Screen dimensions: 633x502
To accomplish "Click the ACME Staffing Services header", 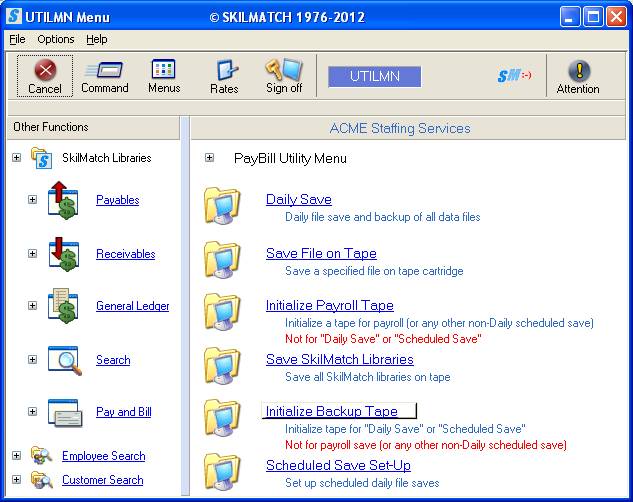I will (x=408, y=128).
